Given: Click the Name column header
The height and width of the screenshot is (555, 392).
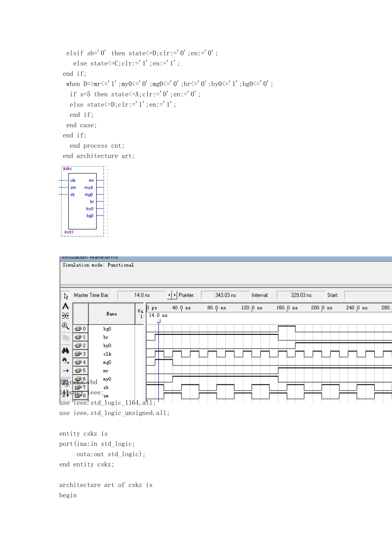Looking at the screenshot, I should (x=111, y=314).
